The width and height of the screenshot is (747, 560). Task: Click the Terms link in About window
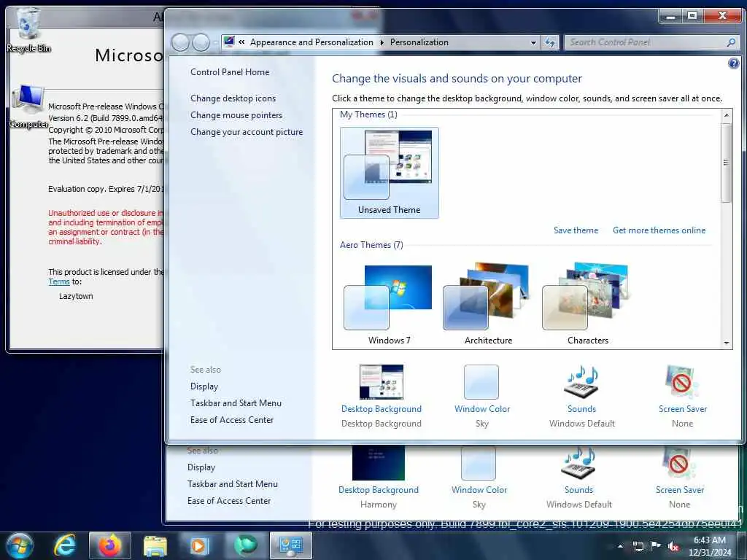pyautogui.click(x=58, y=281)
